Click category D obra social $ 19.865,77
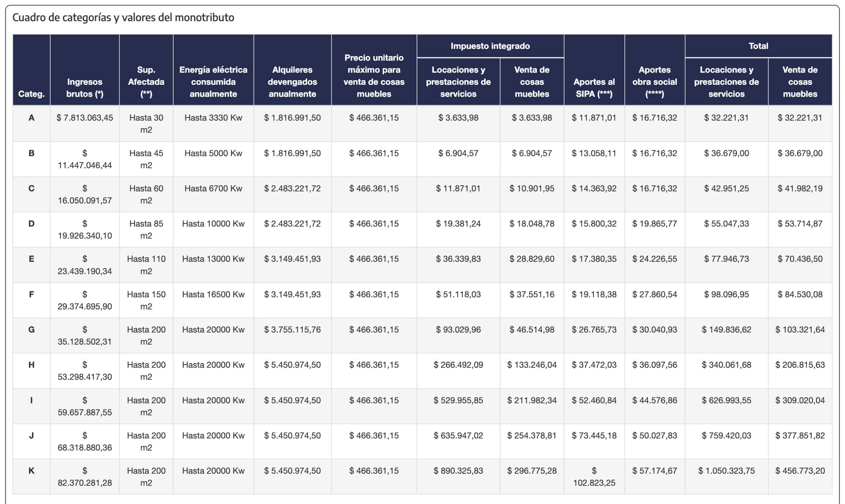Screen dimensions: 845x504 [x=655, y=224]
